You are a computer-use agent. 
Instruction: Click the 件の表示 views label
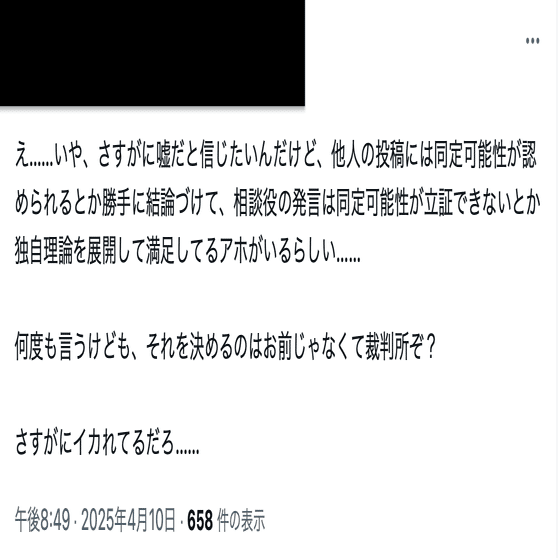pos(241,520)
